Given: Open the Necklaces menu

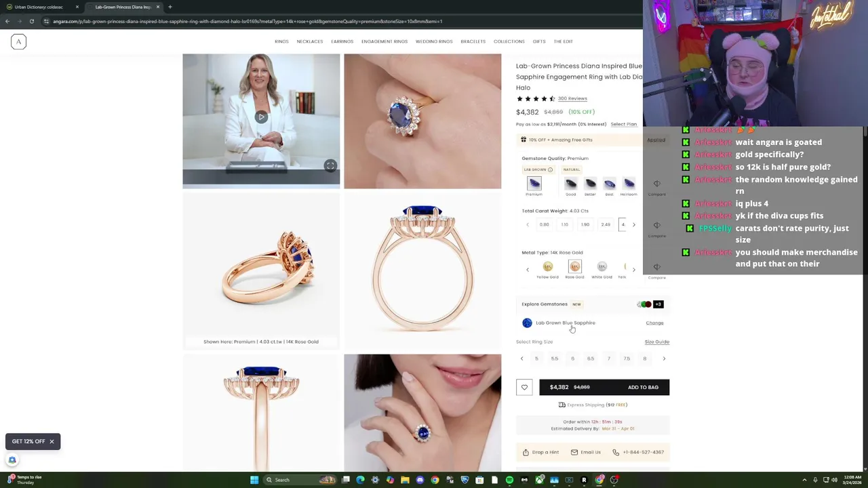Looking at the screenshot, I should tap(310, 41).
